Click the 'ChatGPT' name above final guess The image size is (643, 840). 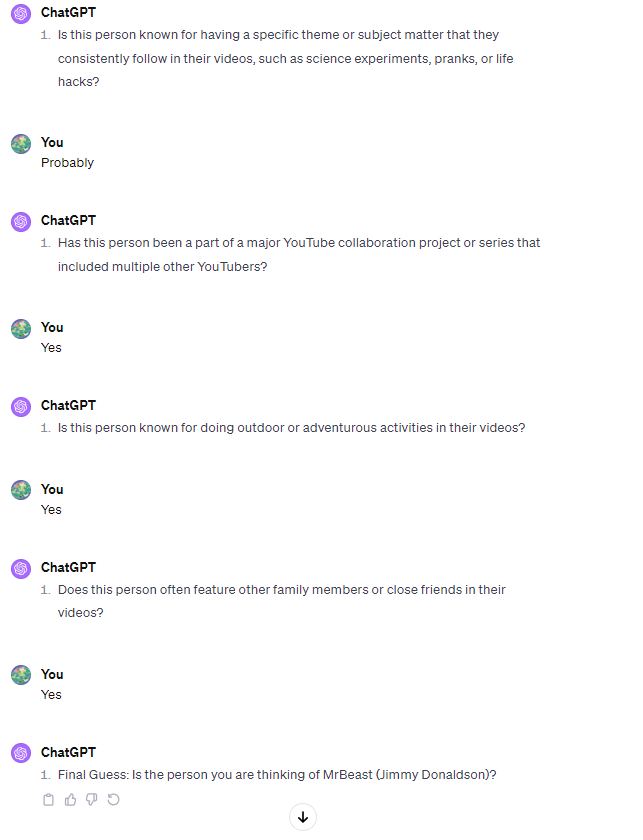coord(69,752)
